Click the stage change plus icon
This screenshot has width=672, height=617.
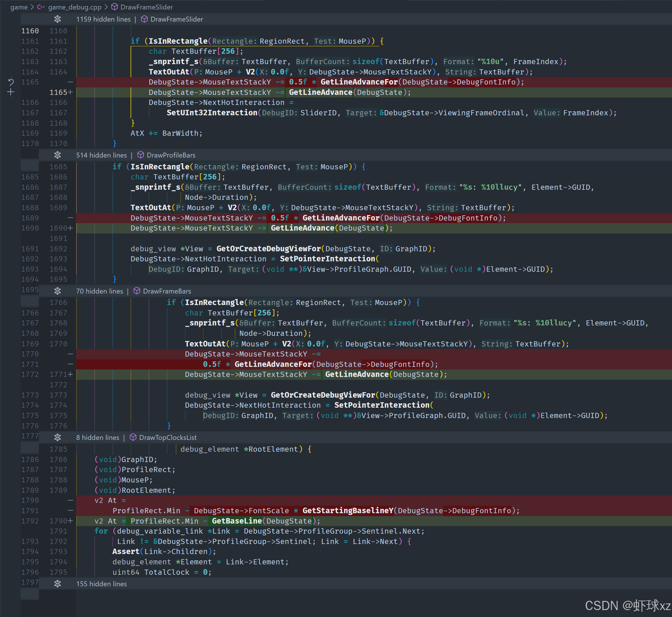(x=11, y=92)
